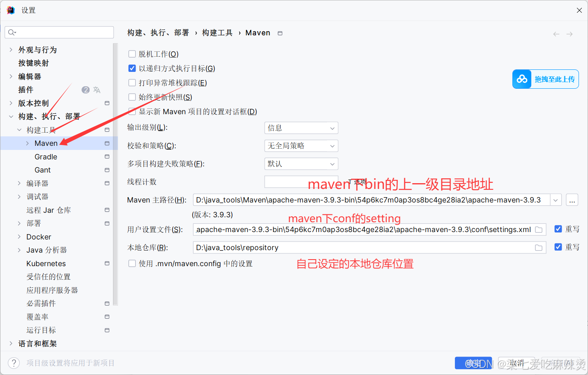Collapse the 构建、执行、部署 tree node
Screen dimensions: 588x375
click(x=11, y=117)
